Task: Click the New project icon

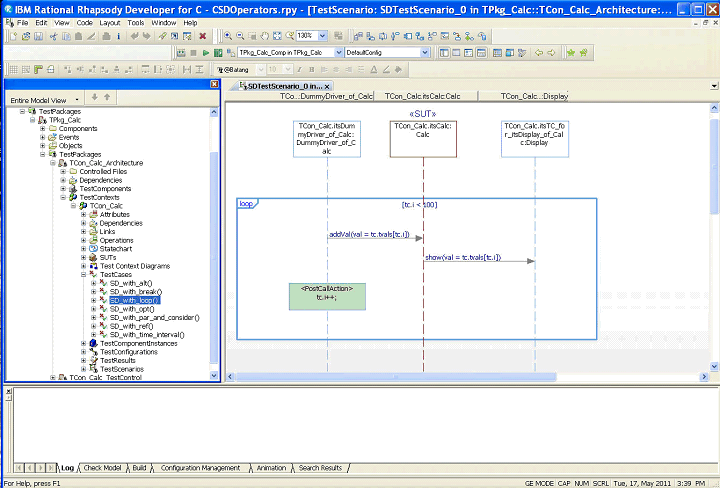Action: point(13,36)
